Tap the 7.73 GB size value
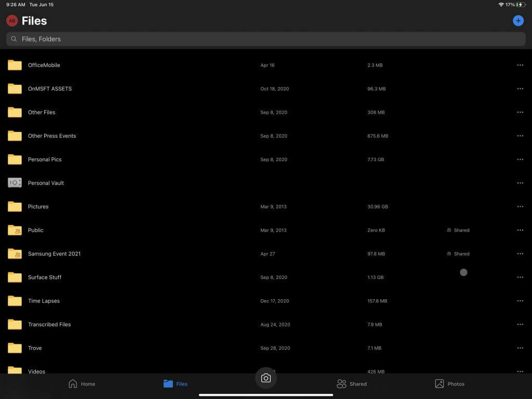This screenshot has width=532, height=399. pyautogui.click(x=376, y=159)
